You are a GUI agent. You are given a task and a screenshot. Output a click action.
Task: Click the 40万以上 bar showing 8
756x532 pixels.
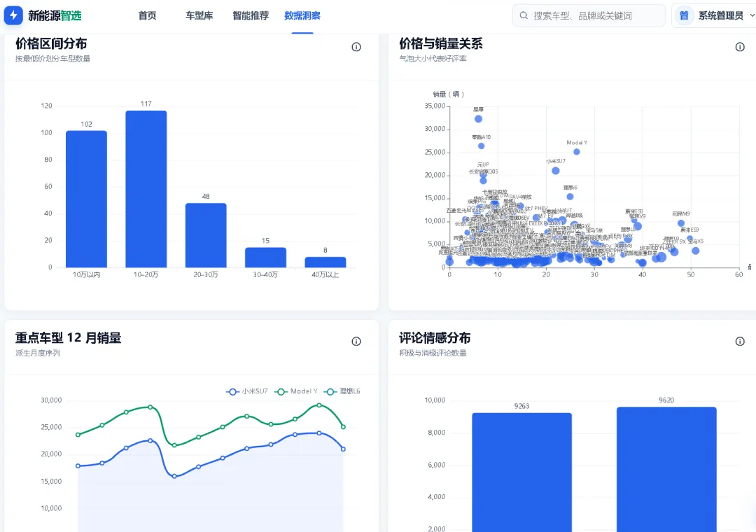[325, 262]
